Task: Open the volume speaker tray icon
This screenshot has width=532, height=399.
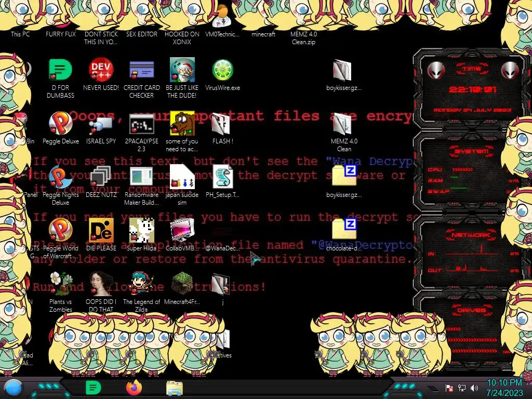Action: (x=474, y=388)
